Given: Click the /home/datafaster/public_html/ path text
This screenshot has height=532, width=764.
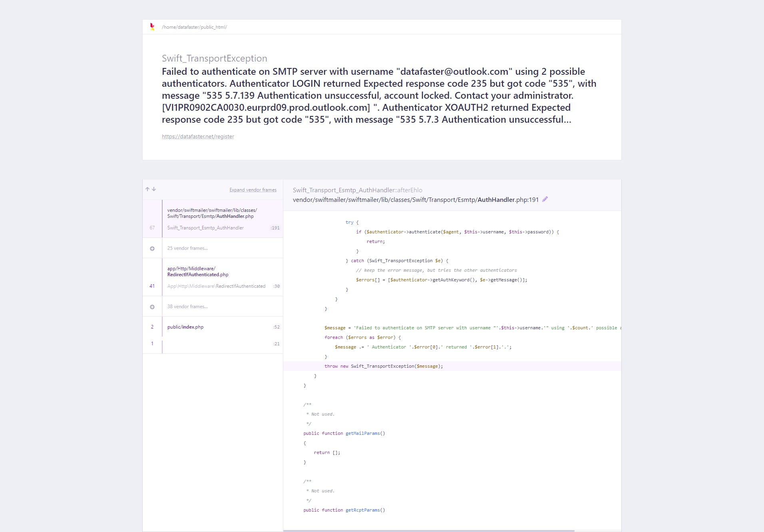Looking at the screenshot, I should (194, 27).
